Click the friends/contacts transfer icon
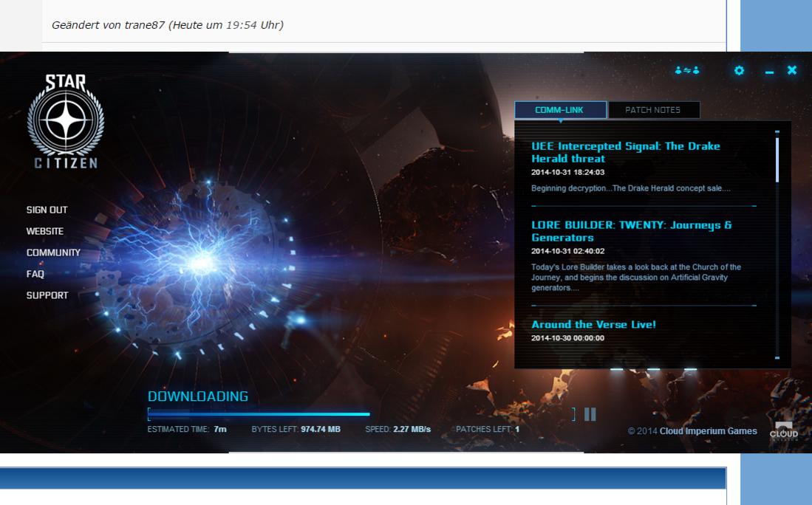Image resolution: width=812 pixels, height=505 pixels. [686, 70]
